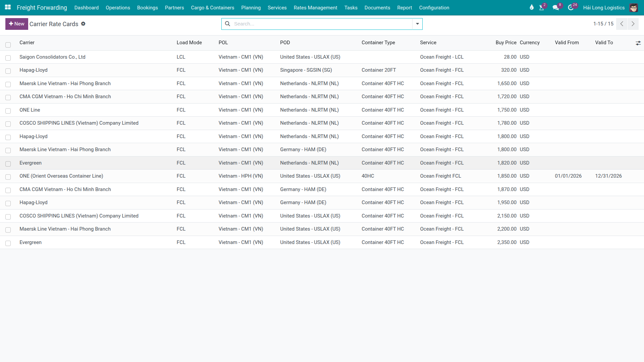Screen dimensions: 644x362
Task: Click the Vietnam - HPH (VN) cell
Action: [241, 176]
